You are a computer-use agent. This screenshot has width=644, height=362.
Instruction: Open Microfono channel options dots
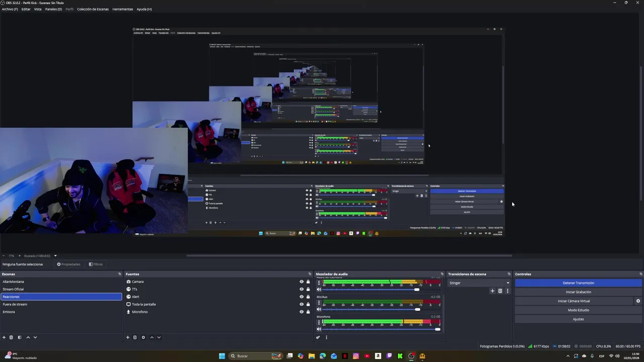coord(318,323)
